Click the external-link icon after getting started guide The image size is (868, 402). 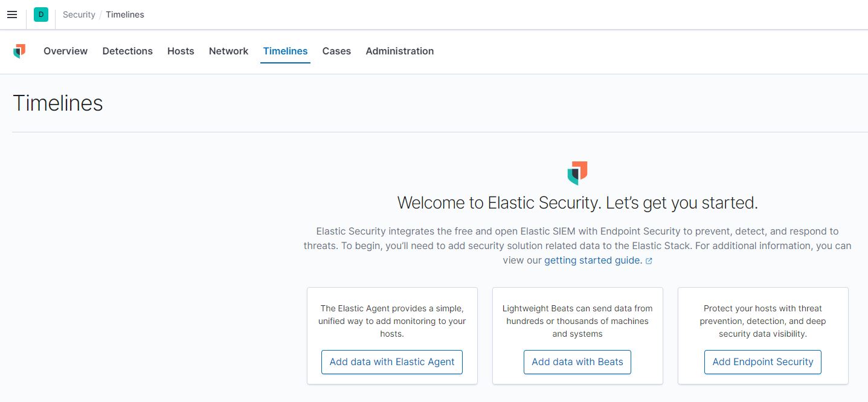tap(649, 261)
